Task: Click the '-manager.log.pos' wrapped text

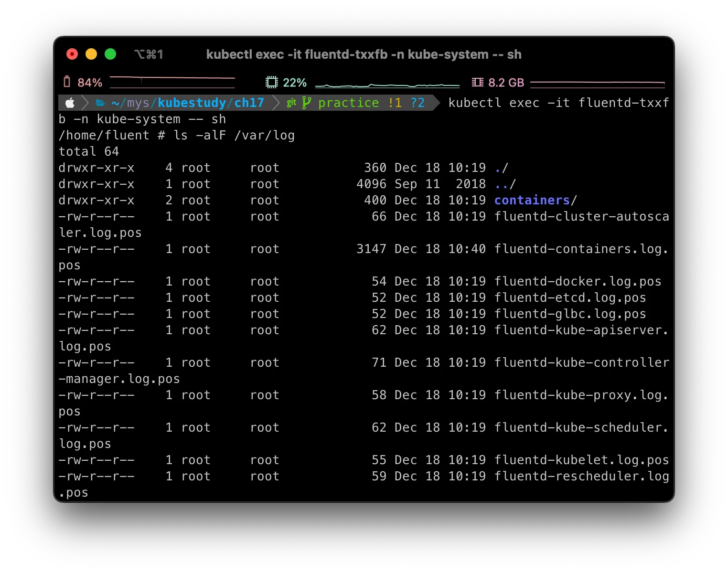Action: tap(119, 379)
